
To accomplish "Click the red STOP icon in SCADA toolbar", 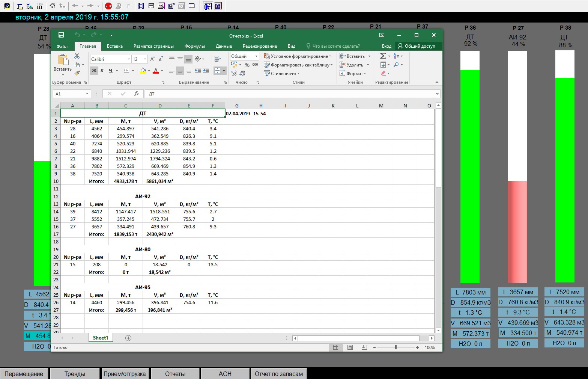I will coord(108,6).
